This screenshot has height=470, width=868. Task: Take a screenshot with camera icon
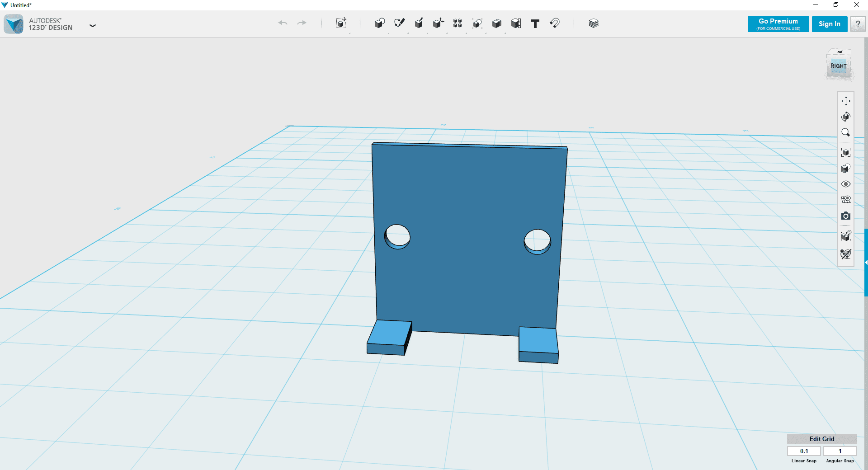pyautogui.click(x=846, y=216)
